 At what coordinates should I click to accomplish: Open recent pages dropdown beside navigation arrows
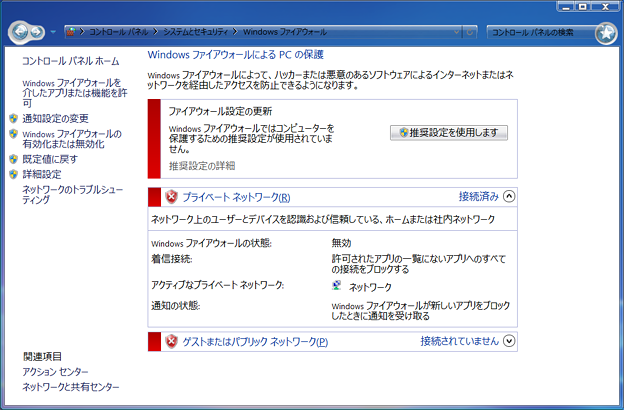click(x=53, y=32)
